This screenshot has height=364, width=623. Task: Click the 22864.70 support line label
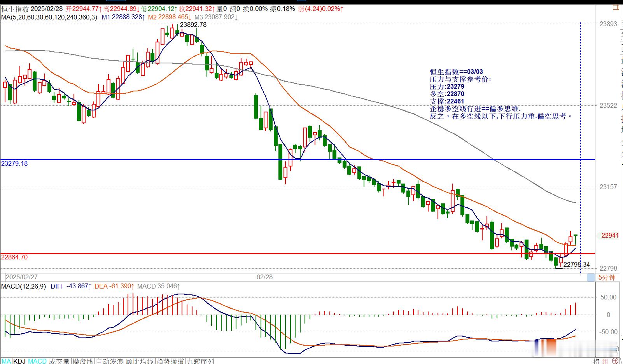pyautogui.click(x=14, y=257)
